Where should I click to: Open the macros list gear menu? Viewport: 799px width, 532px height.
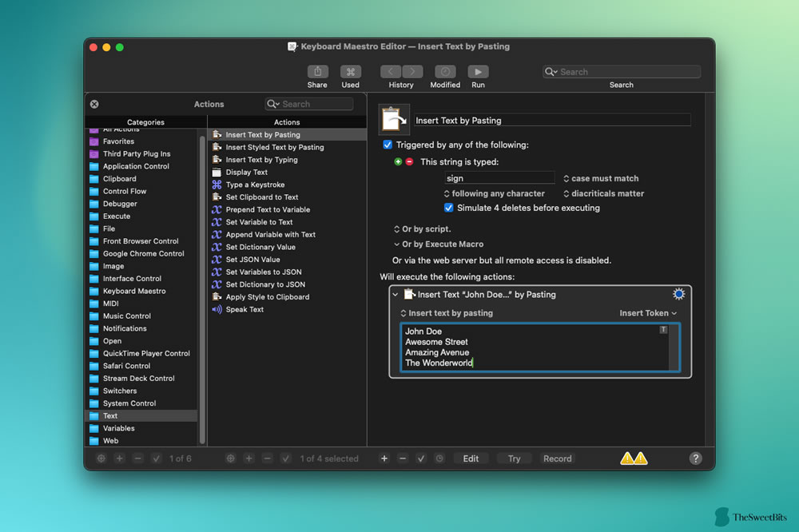230,459
